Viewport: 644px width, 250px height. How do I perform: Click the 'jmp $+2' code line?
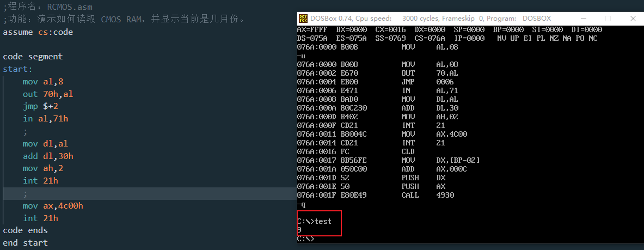click(x=41, y=106)
